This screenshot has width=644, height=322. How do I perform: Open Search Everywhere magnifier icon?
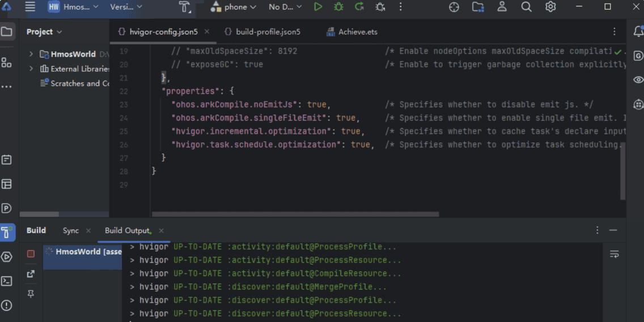(526, 7)
